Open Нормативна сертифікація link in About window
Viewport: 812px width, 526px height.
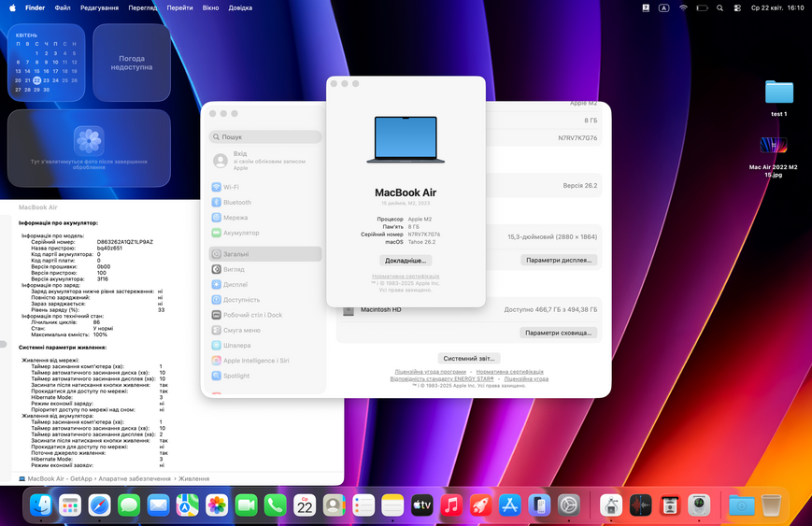[406, 277]
